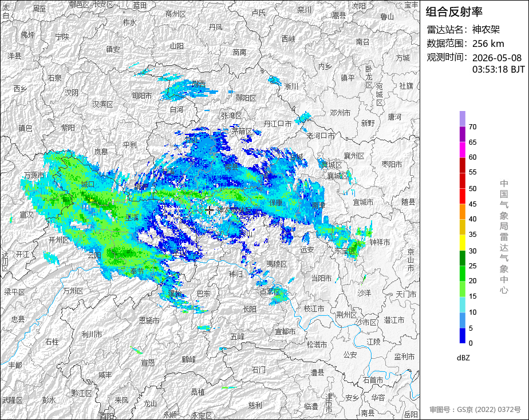Click the vertical text 中国气象局雷达气象中心
Viewport: 529px width, 420px height.
[x=504, y=237]
